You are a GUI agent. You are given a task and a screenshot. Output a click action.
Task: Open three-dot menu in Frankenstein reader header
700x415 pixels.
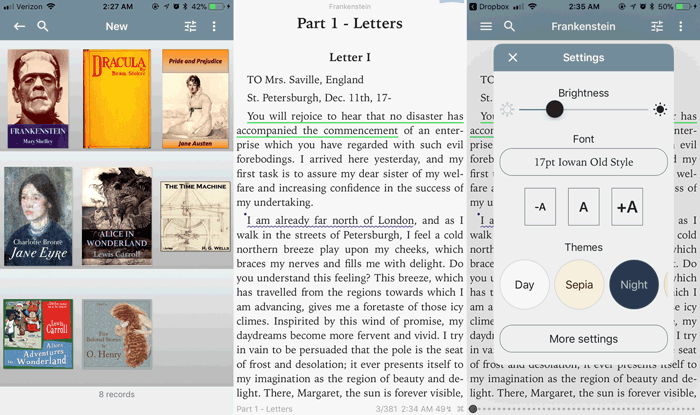(x=681, y=26)
